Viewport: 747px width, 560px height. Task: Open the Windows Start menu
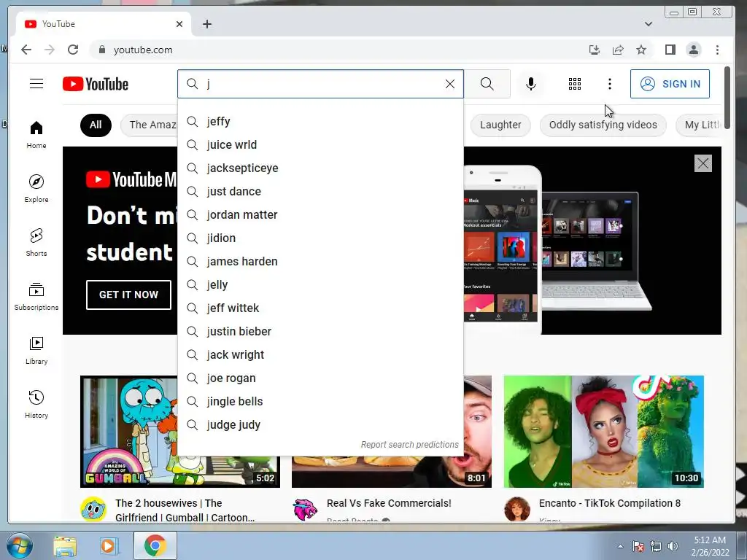[x=19, y=545]
